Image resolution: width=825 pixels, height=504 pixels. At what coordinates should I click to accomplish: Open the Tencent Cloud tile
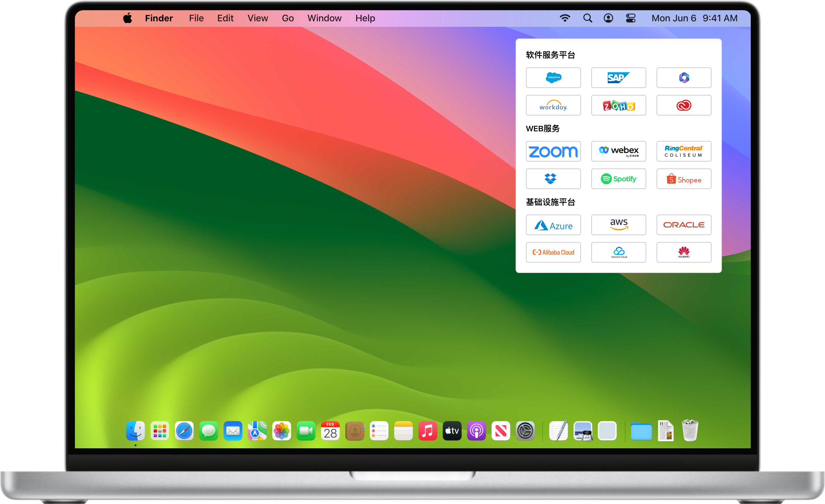point(618,252)
